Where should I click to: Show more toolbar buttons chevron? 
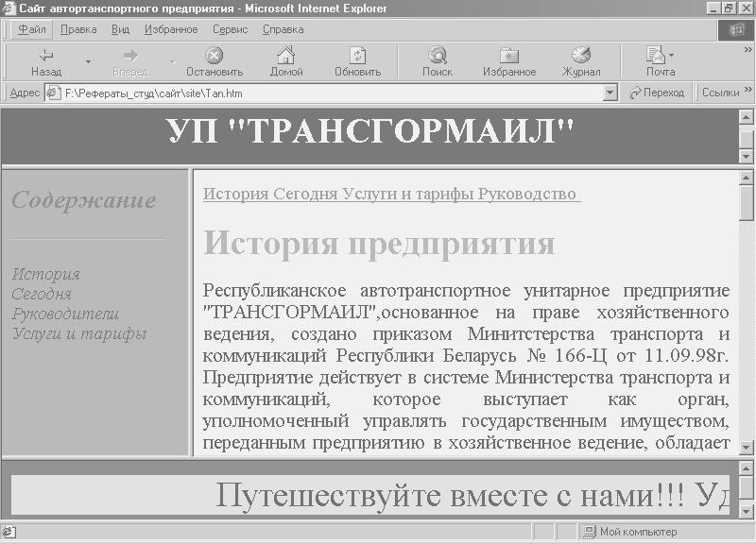pyautogui.click(x=747, y=50)
